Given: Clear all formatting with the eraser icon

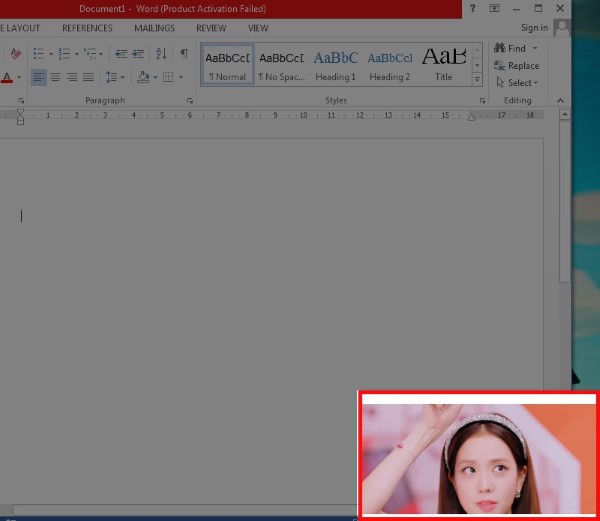Looking at the screenshot, I should tap(15, 53).
